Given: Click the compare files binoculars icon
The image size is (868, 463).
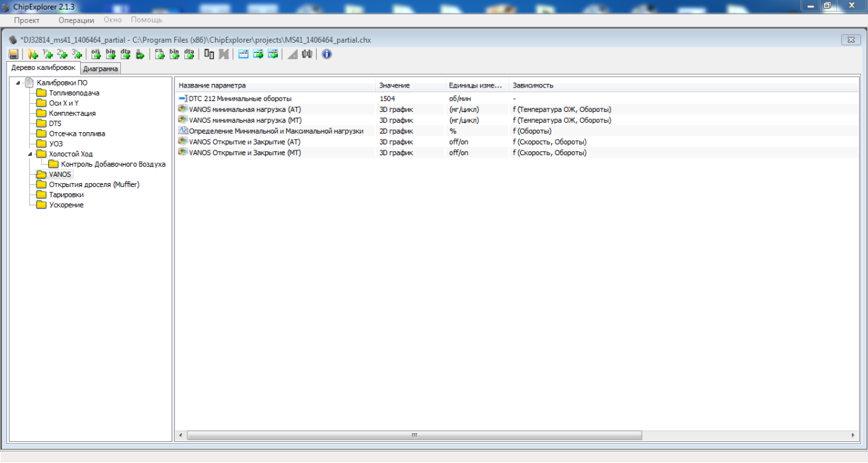Looking at the screenshot, I should [307, 54].
